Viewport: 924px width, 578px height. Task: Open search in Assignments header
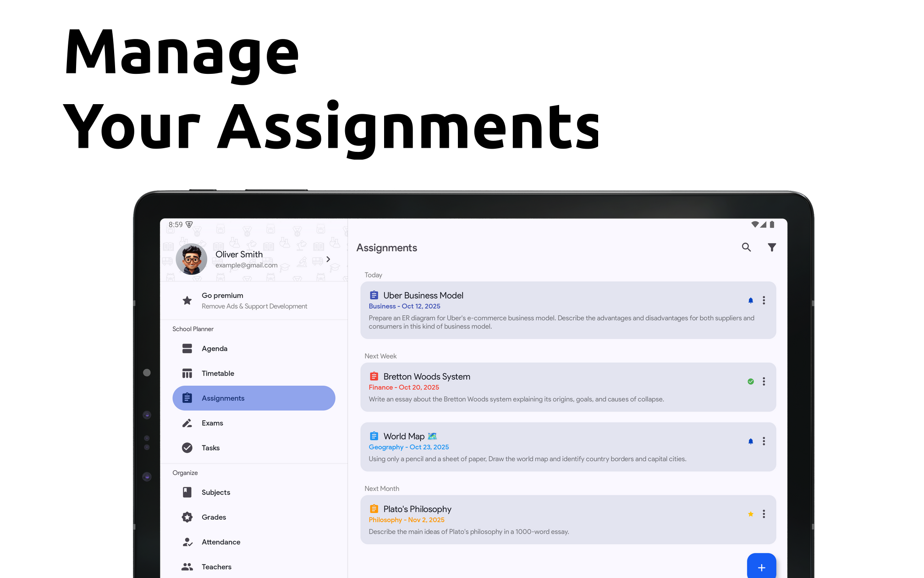click(x=746, y=247)
